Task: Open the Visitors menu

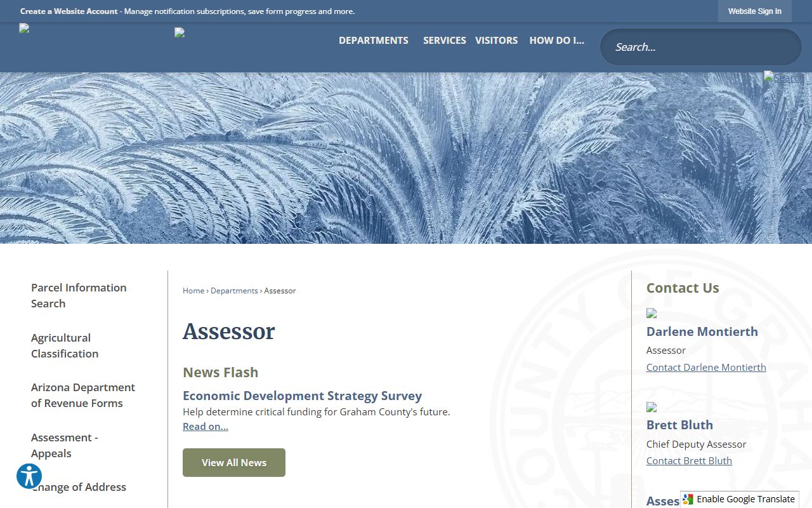Action: pos(496,40)
